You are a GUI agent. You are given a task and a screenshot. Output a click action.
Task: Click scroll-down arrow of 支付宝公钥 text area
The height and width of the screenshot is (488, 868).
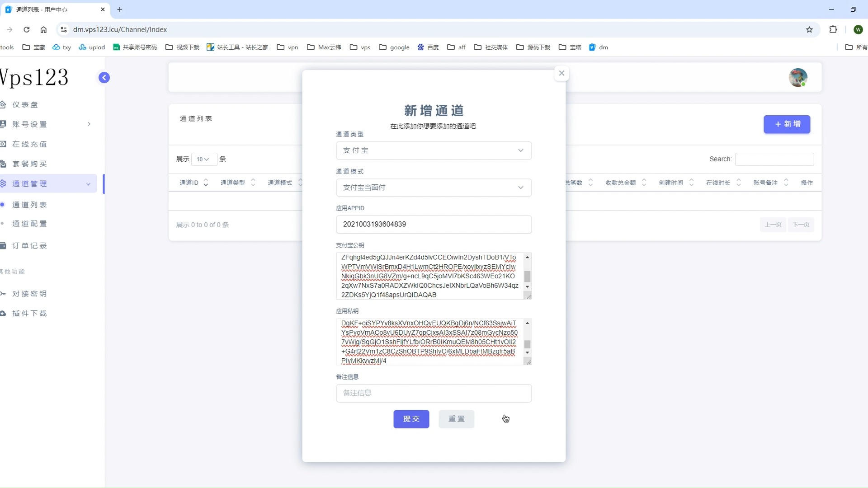click(x=527, y=287)
